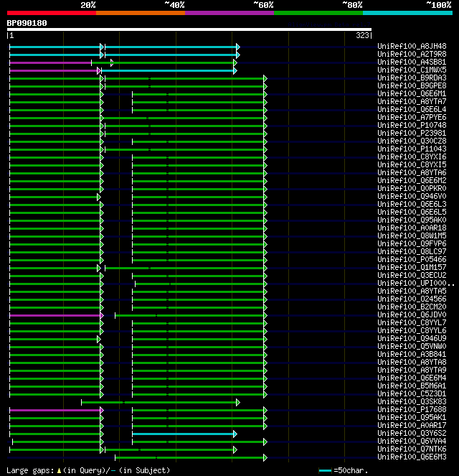Select the UniRef100_Q6VVA4 label
This screenshot has height=476, width=459.
412,441
